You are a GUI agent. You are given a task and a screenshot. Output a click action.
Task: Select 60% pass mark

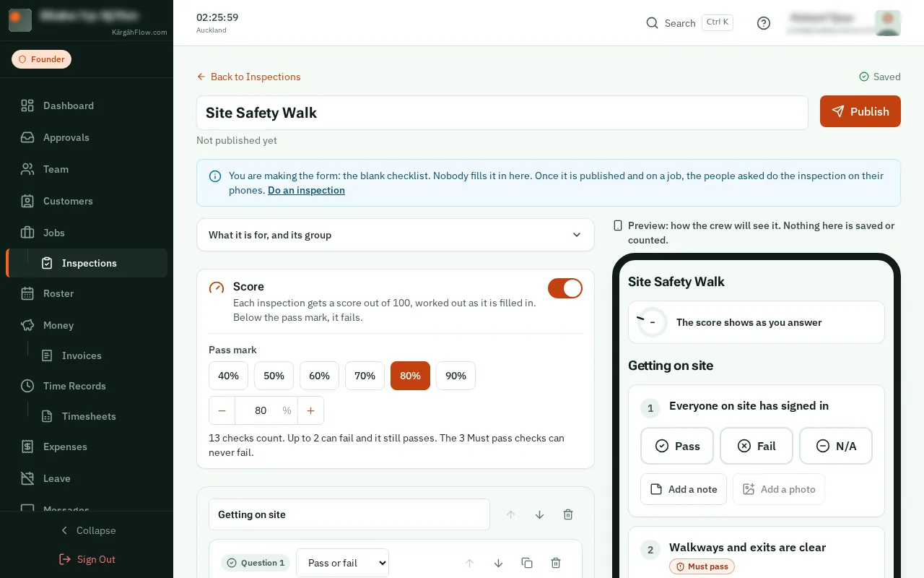click(x=319, y=376)
